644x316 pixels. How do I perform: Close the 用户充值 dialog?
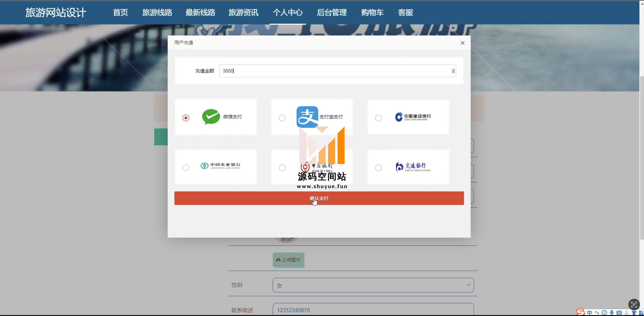[x=463, y=43]
